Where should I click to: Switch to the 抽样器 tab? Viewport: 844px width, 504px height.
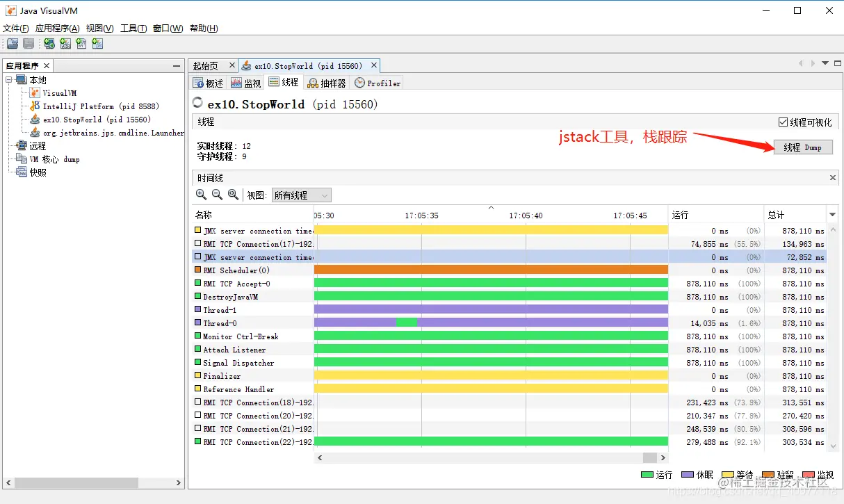coord(327,83)
